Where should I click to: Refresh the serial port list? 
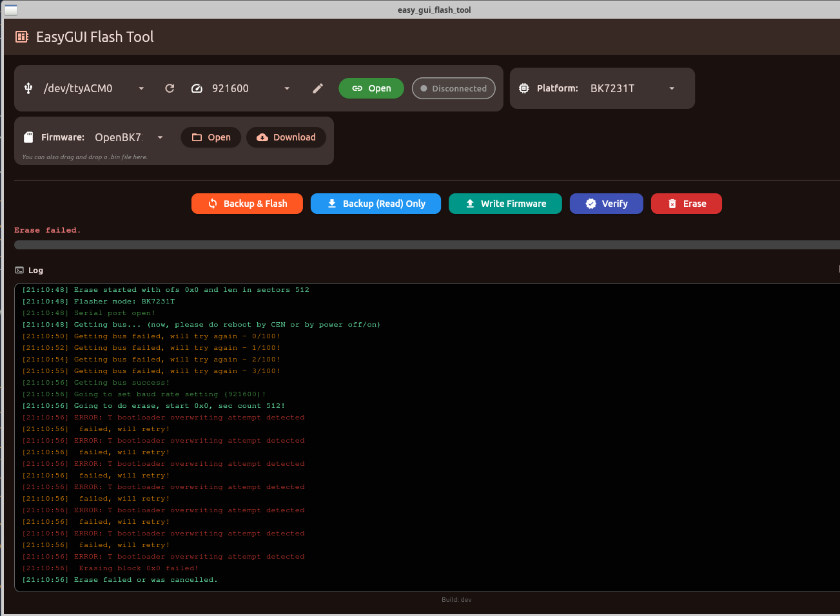[170, 88]
